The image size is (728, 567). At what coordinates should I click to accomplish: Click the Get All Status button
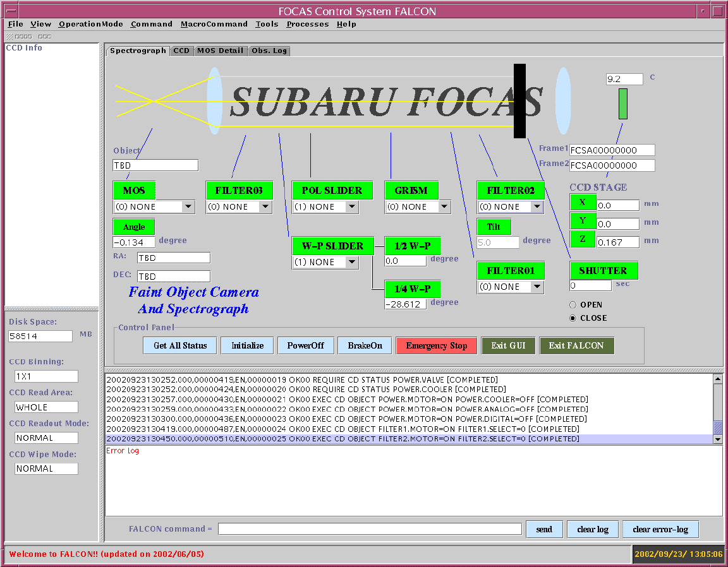click(x=180, y=345)
